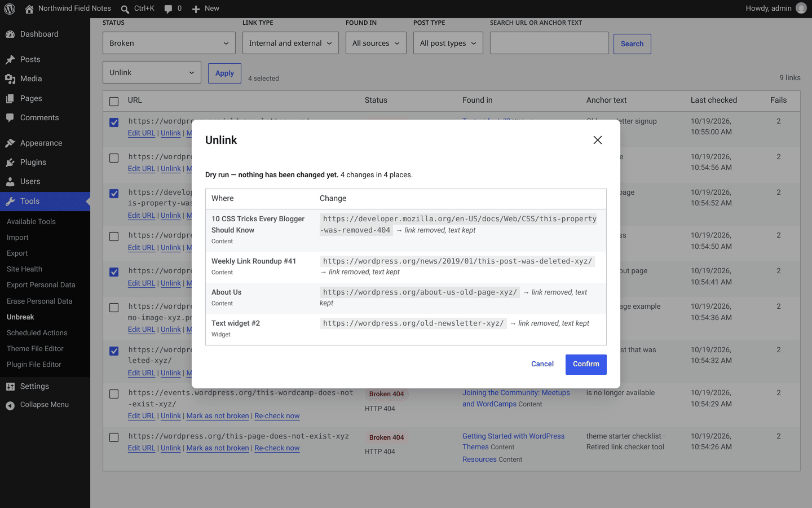Click the Dashboard gauge icon
The height and width of the screenshot is (508, 812).
pos(10,34)
